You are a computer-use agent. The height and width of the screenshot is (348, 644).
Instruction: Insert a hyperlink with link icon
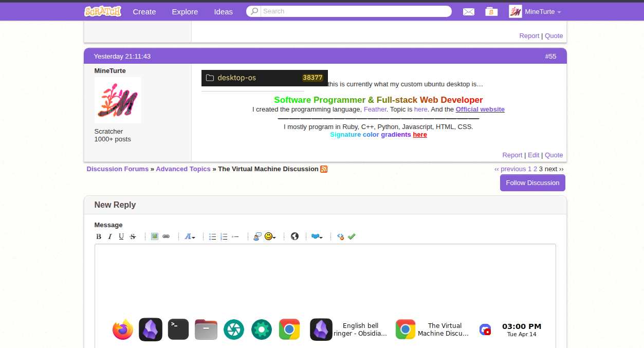click(166, 236)
